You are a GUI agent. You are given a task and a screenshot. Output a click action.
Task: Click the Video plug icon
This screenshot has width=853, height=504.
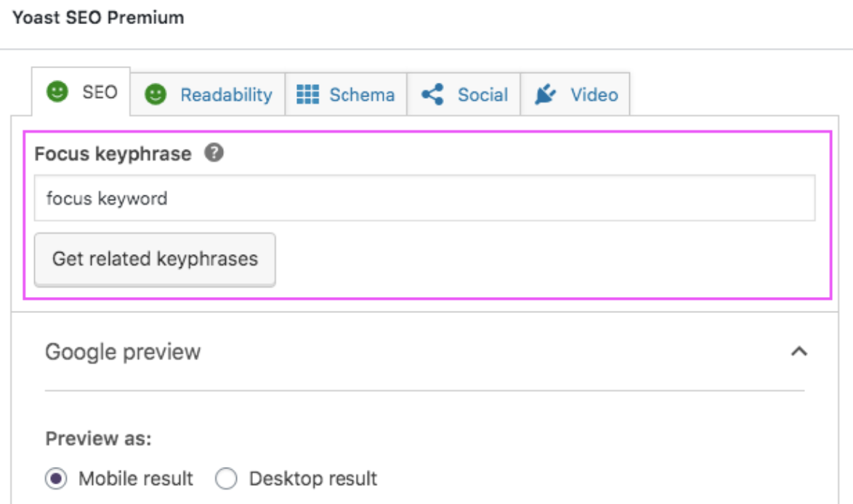click(545, 94)
